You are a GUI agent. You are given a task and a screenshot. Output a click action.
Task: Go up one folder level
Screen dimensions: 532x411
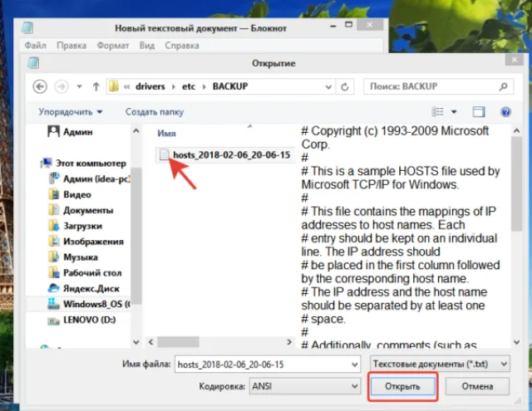96,86
